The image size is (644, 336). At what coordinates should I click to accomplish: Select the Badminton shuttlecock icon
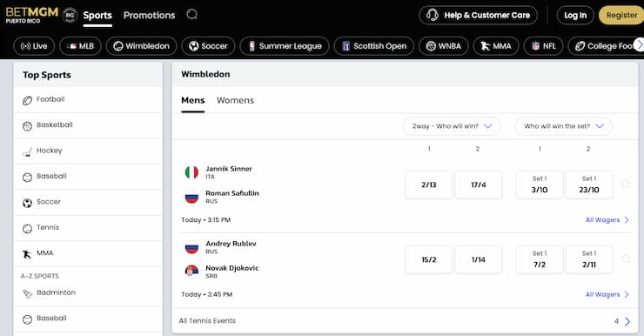pyautogui.click(x=27, y=293)
